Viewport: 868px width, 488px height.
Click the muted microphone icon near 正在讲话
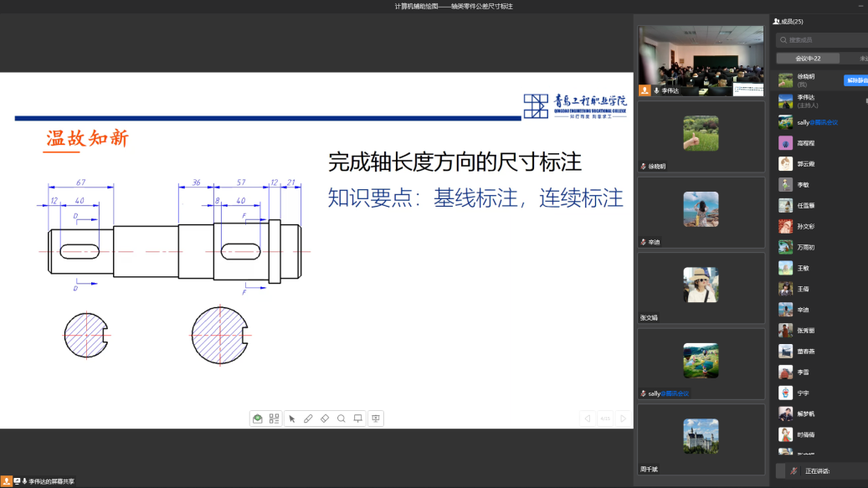pyautogui.click(x=794, y=471)
